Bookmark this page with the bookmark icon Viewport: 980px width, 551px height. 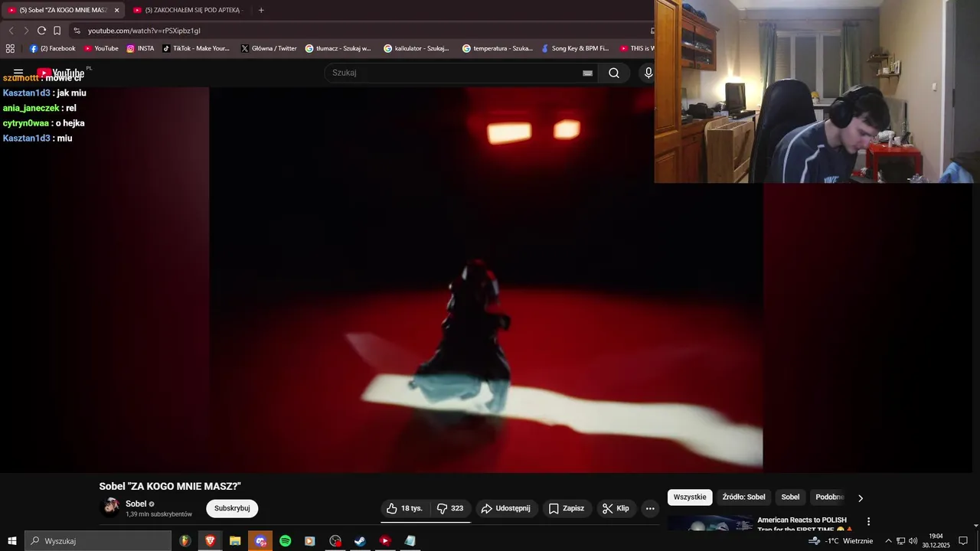[57, 31]
